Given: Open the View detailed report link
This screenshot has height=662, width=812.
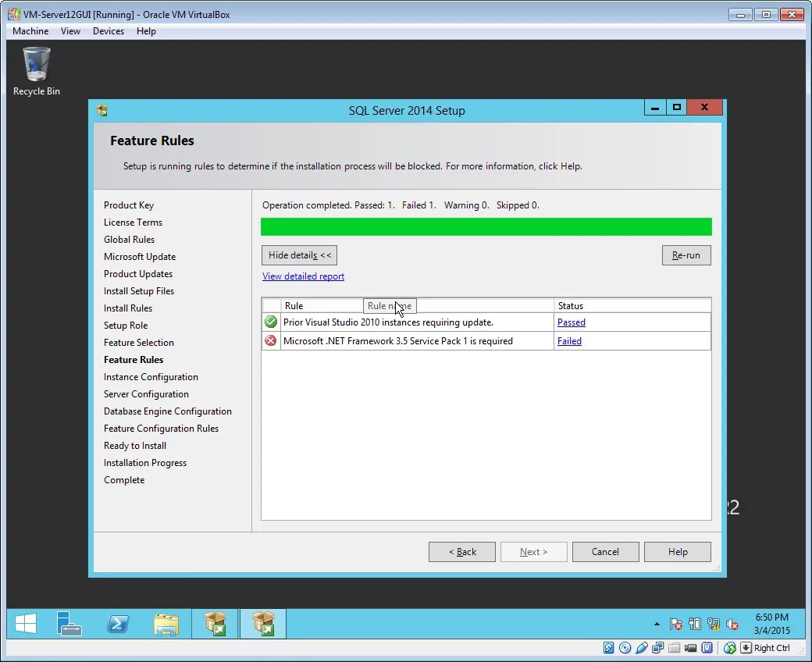Looking at the screenshot, I should click(303, 276).
